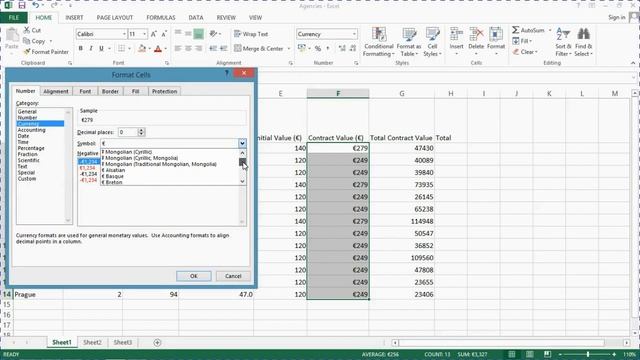This screenshot has height=360, width=640.
Task: Click the Format Painter tool
Action: tap(46, 52)
